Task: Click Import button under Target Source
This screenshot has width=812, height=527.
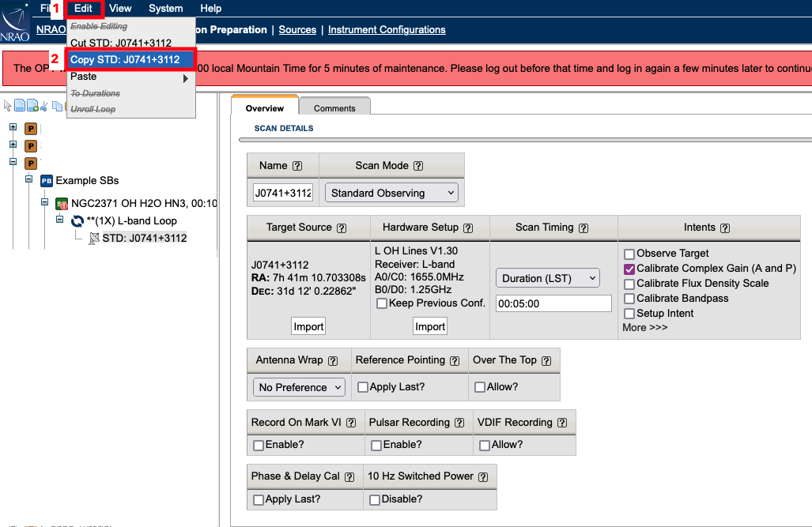Action: 308,326
